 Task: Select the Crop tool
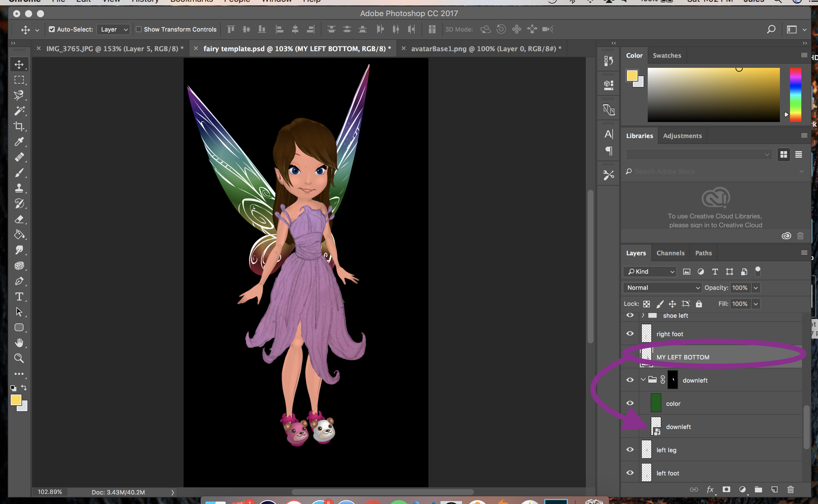[19, 126]
